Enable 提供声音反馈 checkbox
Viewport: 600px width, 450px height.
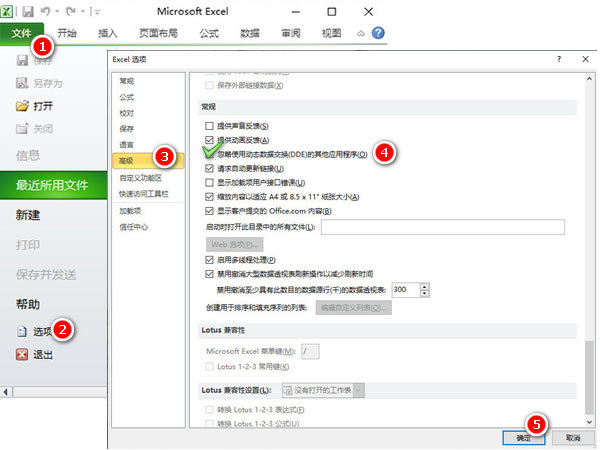click(x=209, y=126)
